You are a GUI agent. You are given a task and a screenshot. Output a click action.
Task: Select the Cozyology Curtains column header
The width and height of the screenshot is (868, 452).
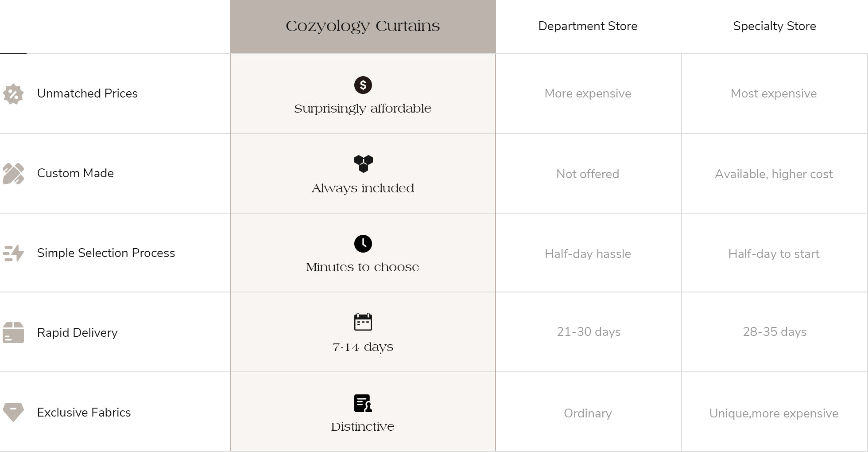pos(363,27)
